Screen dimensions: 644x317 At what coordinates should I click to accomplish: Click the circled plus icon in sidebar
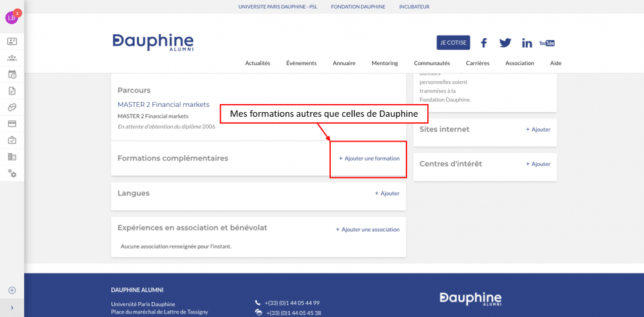pyautogui.click(x=12, y=290)
